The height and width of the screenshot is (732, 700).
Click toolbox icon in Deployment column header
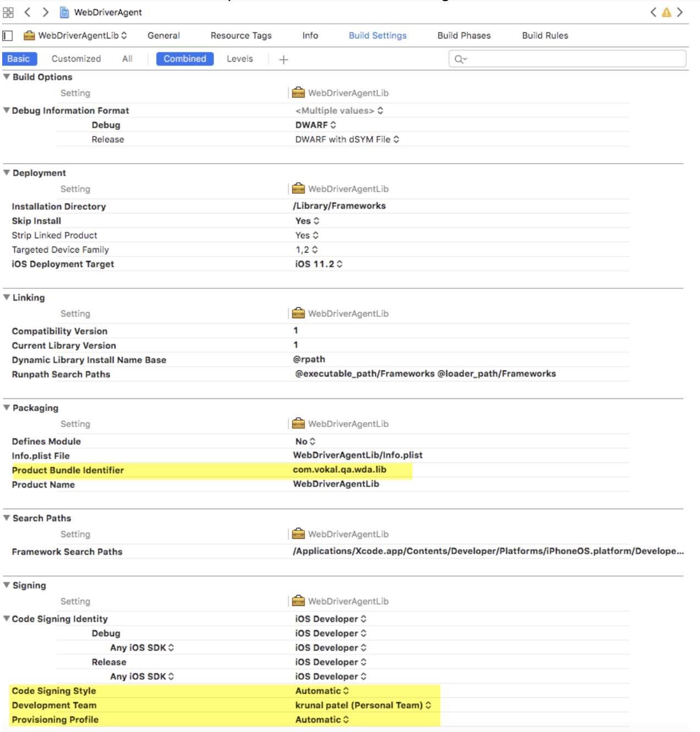298,188
